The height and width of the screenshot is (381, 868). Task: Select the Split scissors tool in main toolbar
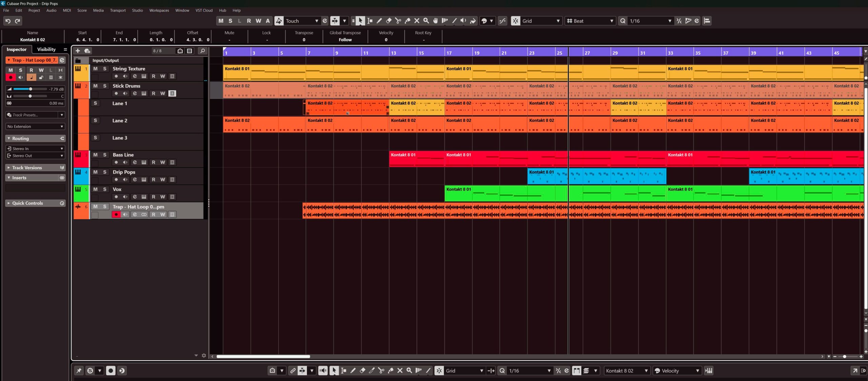398,21
